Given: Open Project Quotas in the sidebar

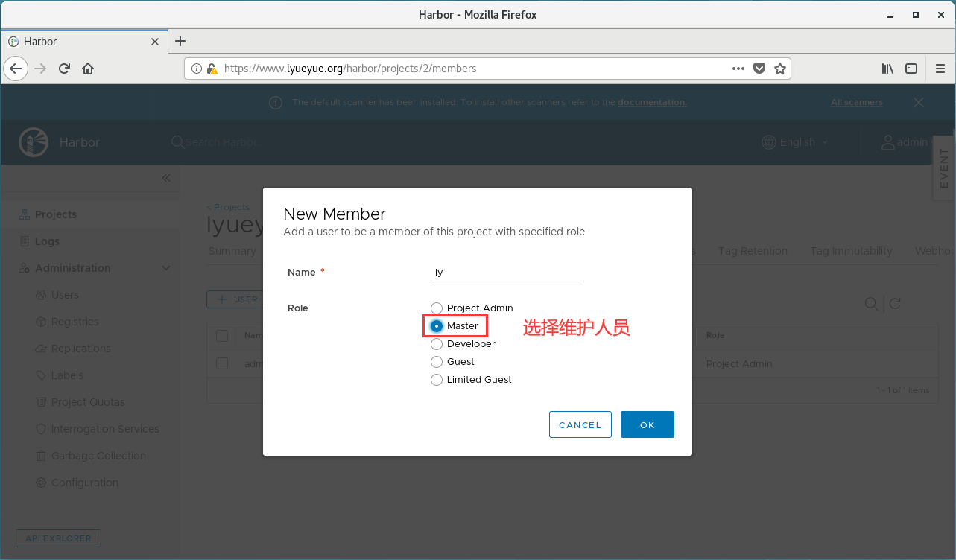Looking at the screenshot, I should coord(88,402).
